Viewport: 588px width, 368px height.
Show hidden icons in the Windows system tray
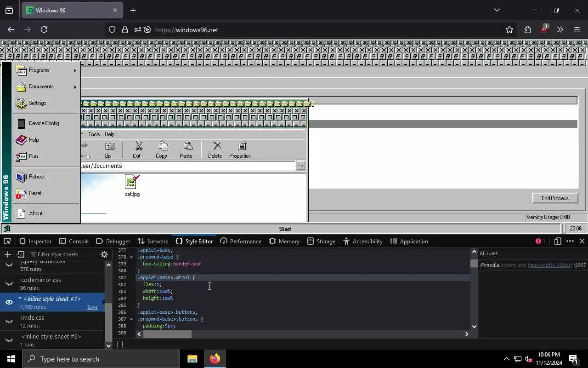point(507,359)
